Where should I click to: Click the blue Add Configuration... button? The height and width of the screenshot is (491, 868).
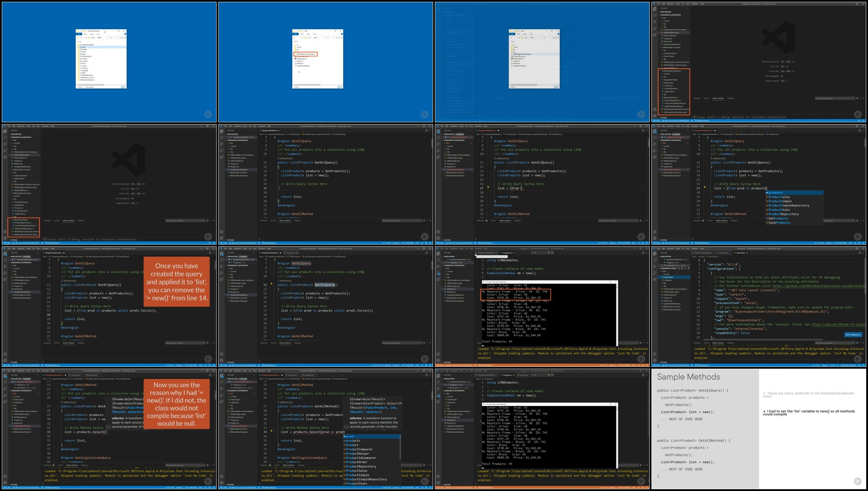coord(853,335)
